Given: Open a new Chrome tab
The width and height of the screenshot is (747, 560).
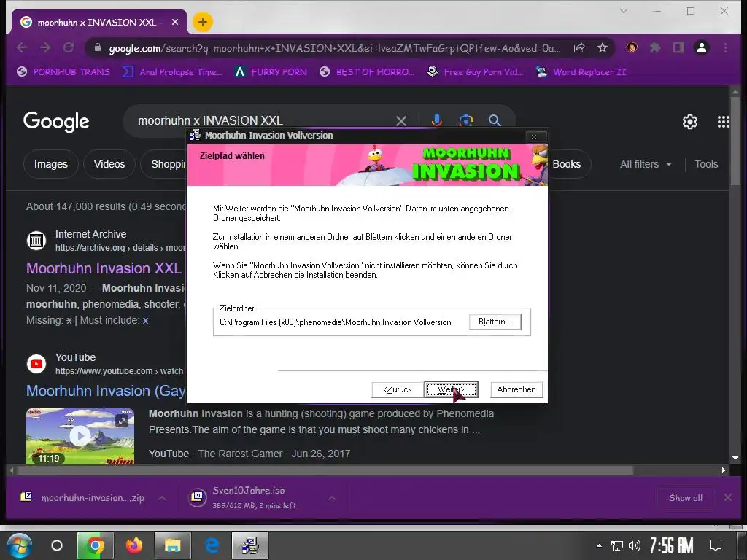Looking at the screenshot, I should (203, 22).
